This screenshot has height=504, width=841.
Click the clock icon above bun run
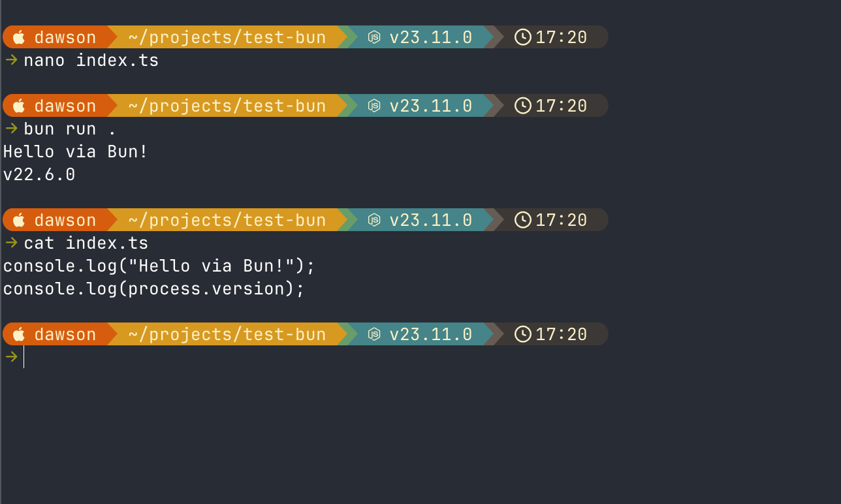(x=523, y=106)
